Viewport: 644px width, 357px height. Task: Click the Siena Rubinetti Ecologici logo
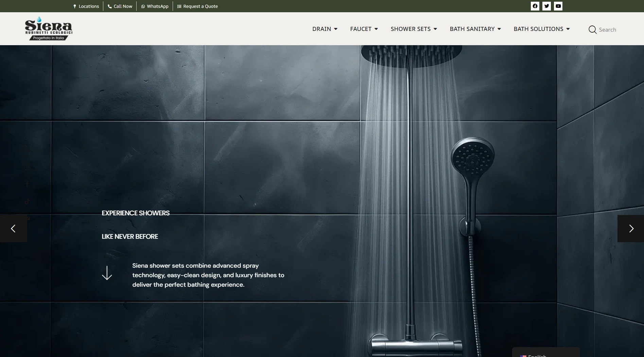tap(49, 29)
